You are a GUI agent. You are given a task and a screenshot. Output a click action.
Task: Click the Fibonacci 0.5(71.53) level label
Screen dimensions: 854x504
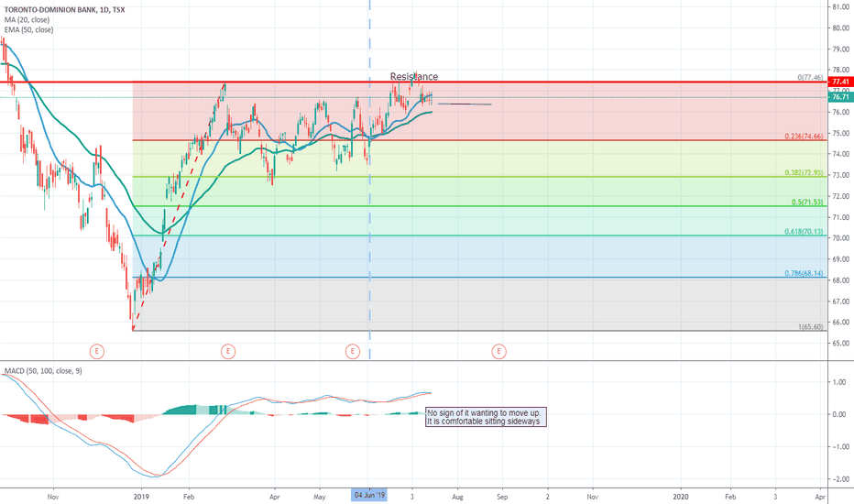pos(807,203)
